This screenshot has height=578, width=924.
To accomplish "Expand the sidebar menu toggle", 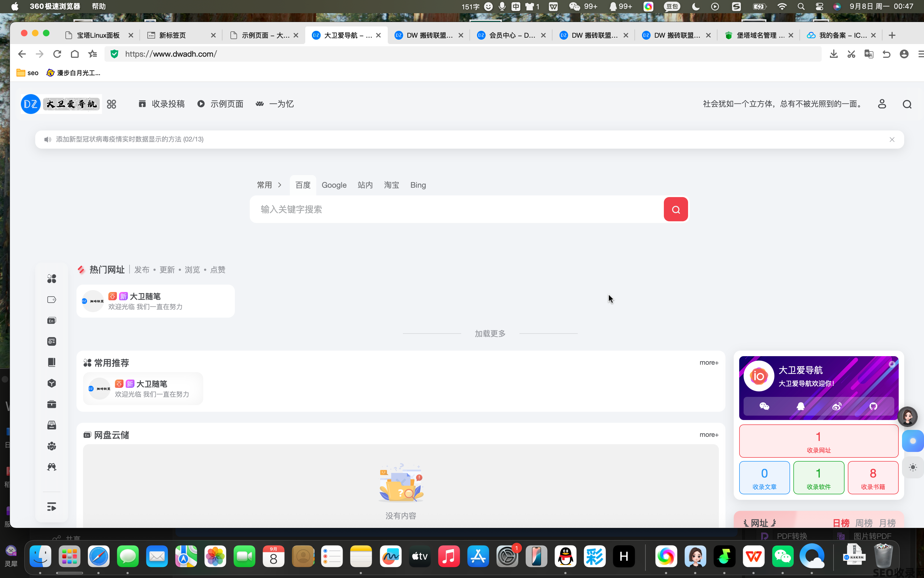I will coord(51,507).
